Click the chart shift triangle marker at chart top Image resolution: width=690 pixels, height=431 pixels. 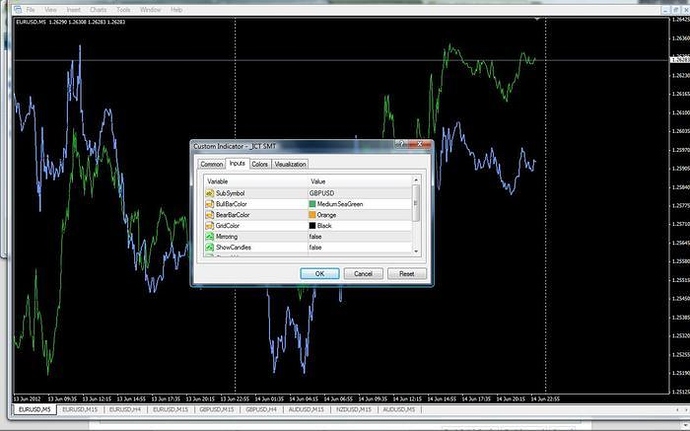pos(537,19)
